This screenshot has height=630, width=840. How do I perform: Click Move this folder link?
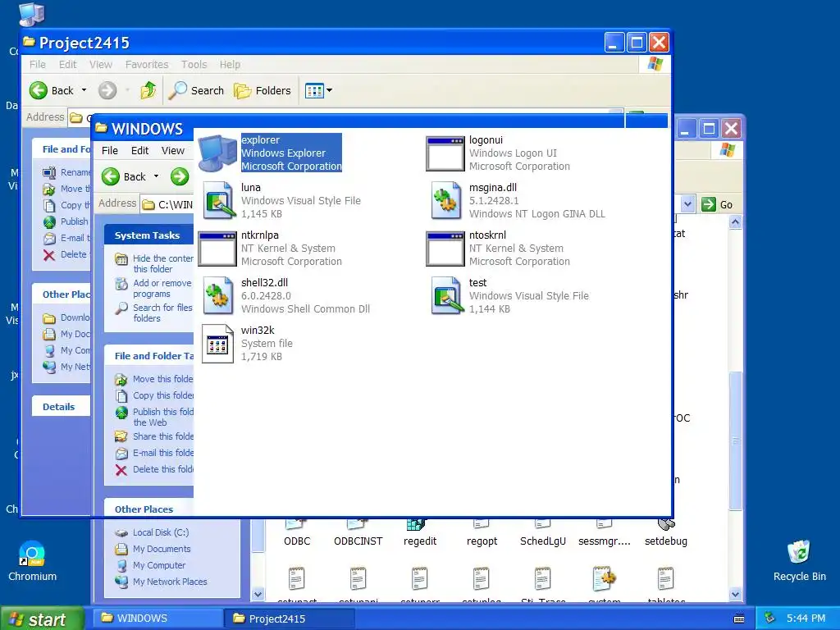click(163, 379)
